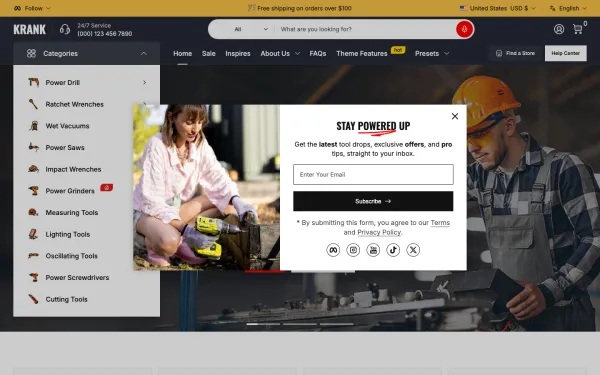
Task: Open the Inspires menu item
Action: 238,54
